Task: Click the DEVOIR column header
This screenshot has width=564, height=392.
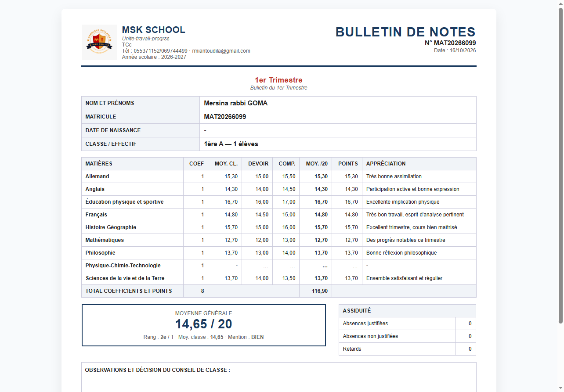Action: click(x=258, y=164)
